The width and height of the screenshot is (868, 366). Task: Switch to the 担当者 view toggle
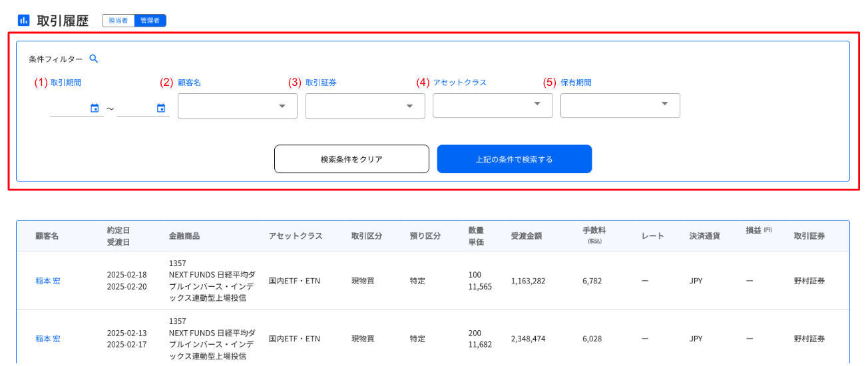pyautogui.click(x=118, y=21)
